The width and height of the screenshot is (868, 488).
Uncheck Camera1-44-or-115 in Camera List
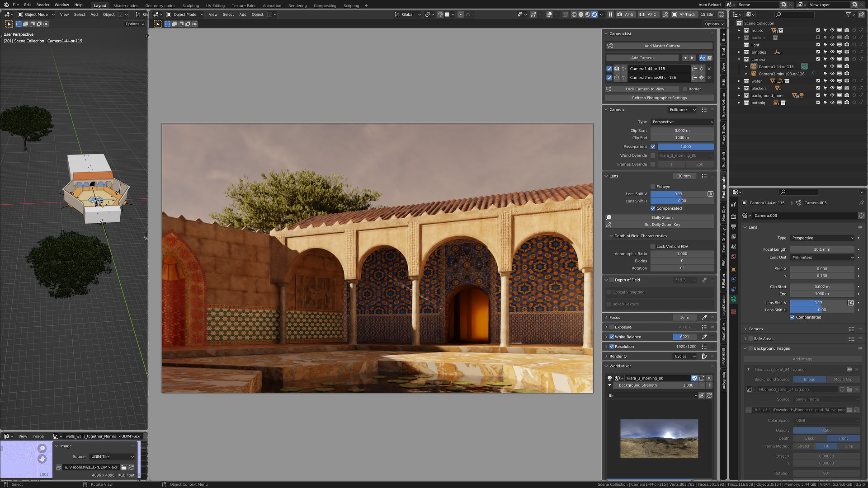[609, 69]
